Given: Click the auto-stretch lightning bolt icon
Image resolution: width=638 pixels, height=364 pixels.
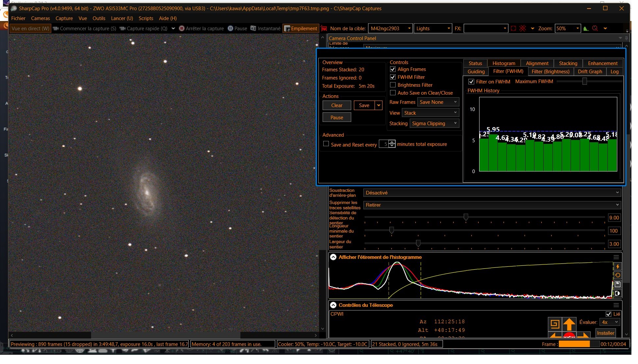Looking at the screenshot, I should [617, 266].
